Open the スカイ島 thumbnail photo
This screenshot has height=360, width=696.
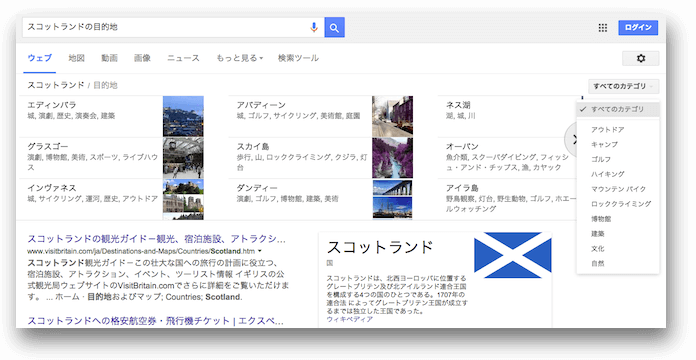click(x=392, y=158)
